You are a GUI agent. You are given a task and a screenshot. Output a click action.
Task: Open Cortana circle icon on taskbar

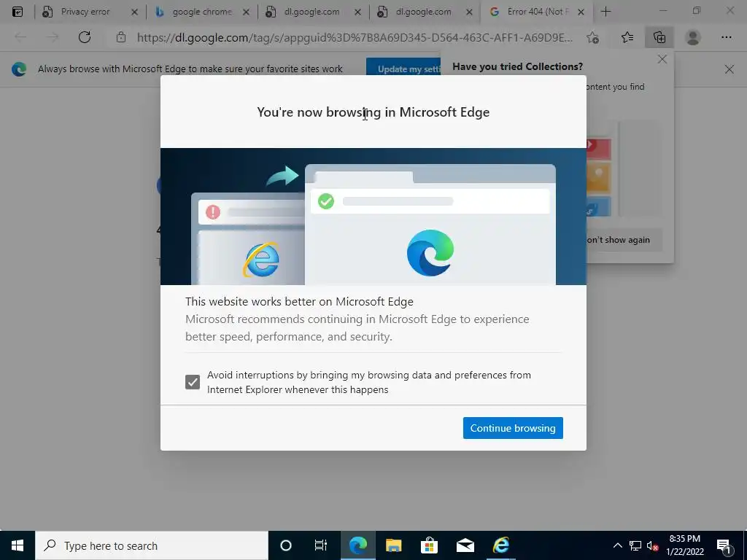click(286, 545)
